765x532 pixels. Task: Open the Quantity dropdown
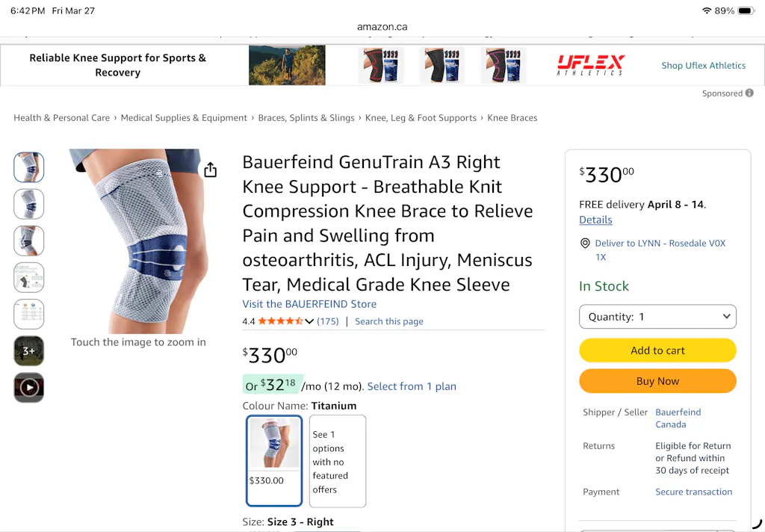[657, 317]
